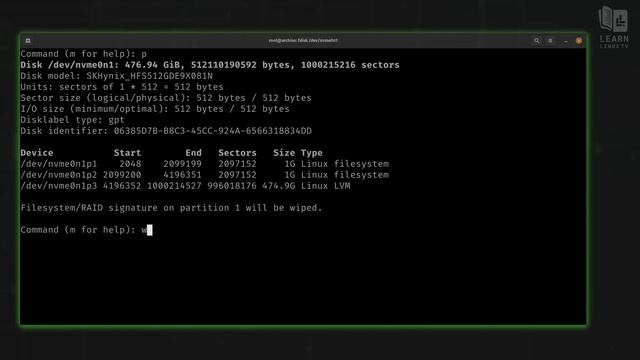
Task: Click 'Linux LVM' type of nvme0n1p3
Action: tap(326, 186)
